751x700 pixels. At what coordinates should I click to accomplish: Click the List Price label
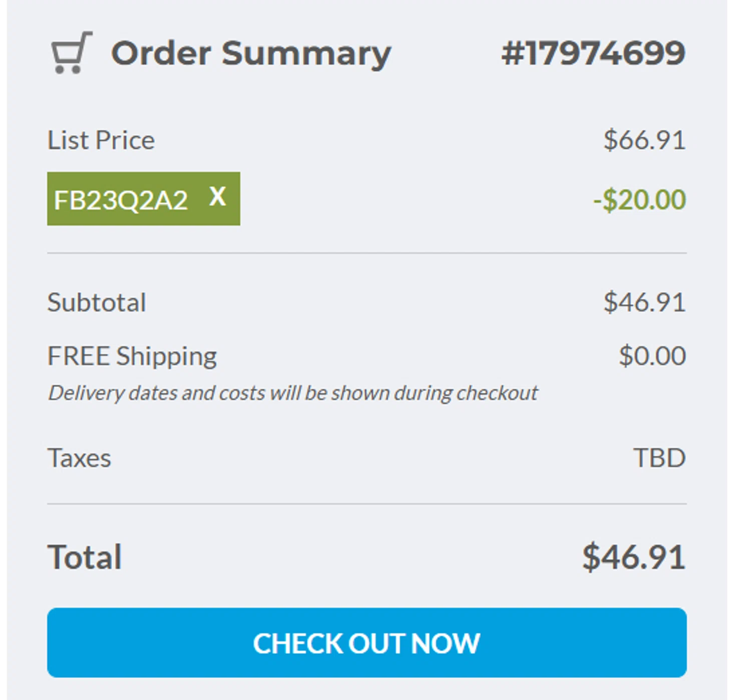[101, 140]
